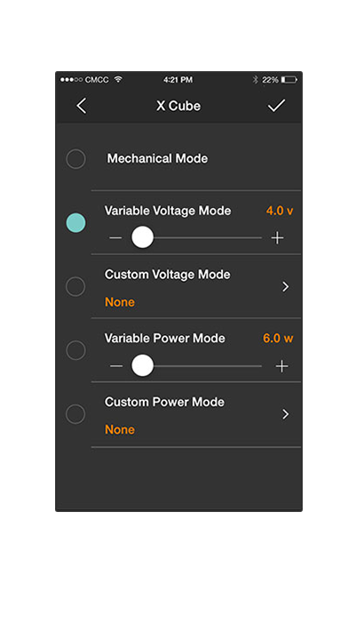Decrease voltage with the minus icon
364x640 pixels.
pyautogui.click(x=115, y=237)
